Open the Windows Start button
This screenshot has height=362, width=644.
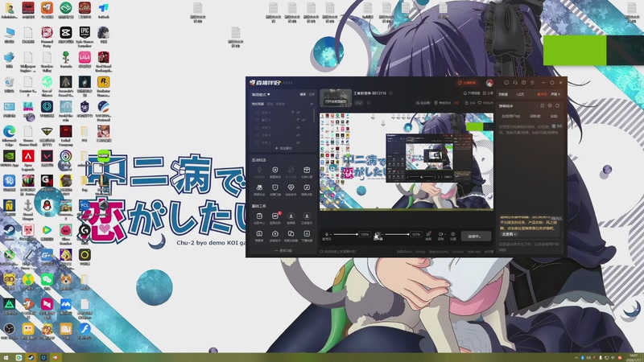point(6,357)
